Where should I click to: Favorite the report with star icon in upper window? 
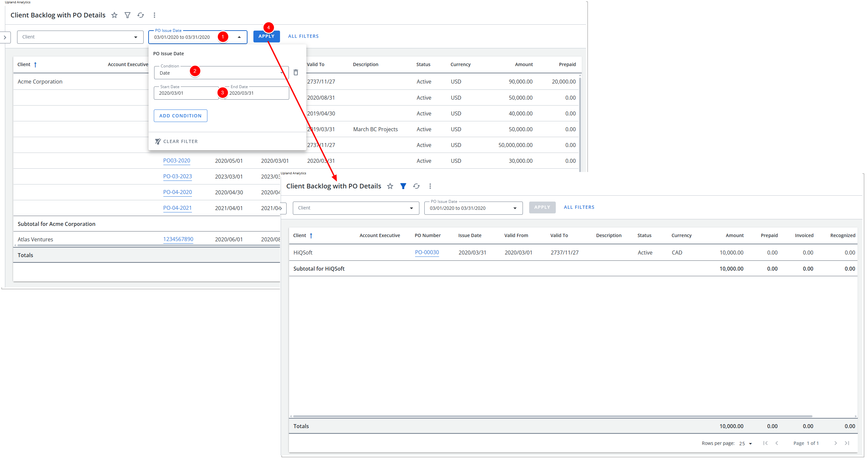(x=115, y=15)
